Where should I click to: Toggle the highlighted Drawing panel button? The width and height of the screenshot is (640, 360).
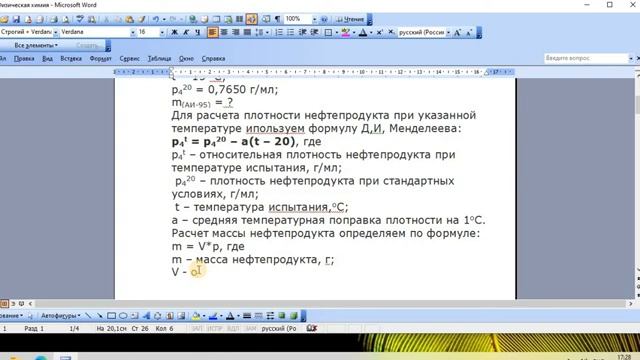[251, 19]
